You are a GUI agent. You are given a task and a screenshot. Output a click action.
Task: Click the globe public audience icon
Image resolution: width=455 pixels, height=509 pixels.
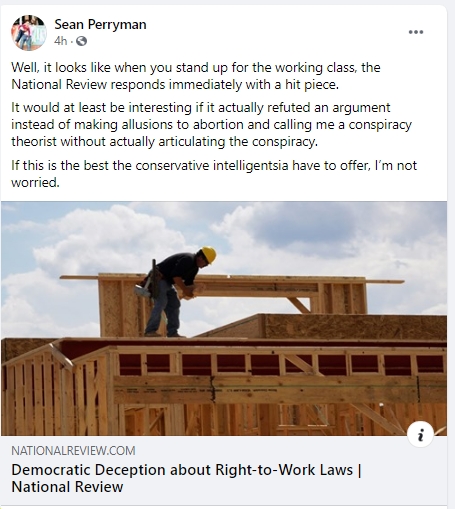pos(81,41)
